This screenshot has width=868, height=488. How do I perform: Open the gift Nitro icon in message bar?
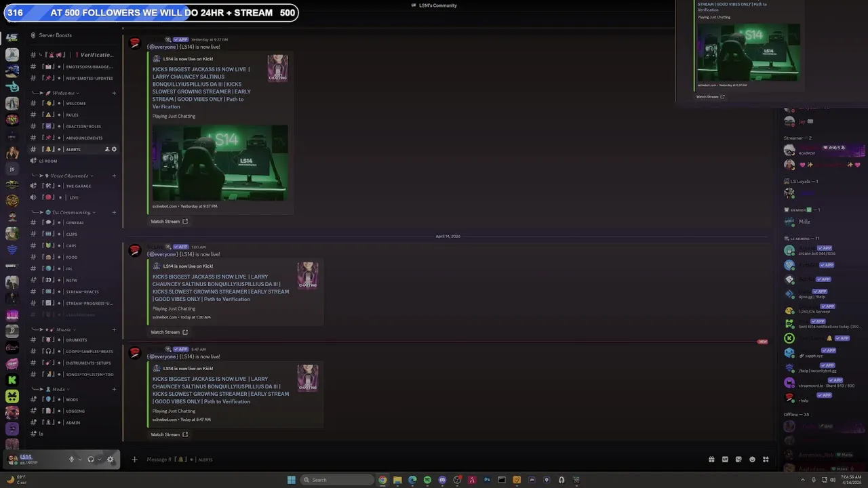tap(711, 460)
